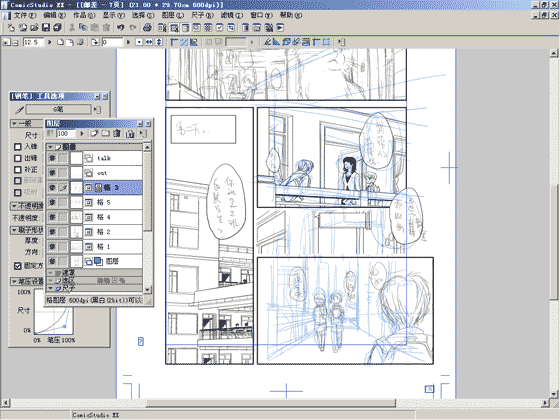Click the layer opacity field 100
560x420 pixels.
(x=66, y=134)
